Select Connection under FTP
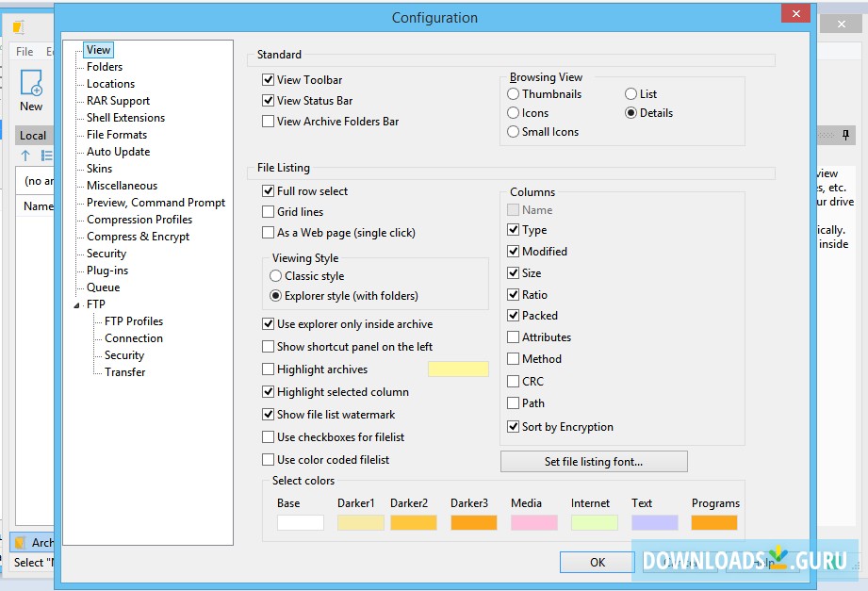The image size is (868, 591). (x=134, y=339)
